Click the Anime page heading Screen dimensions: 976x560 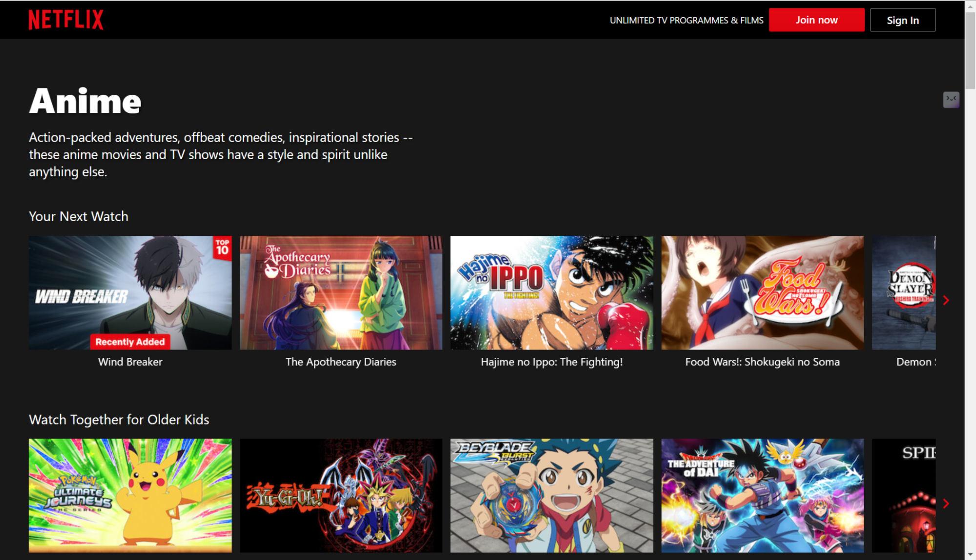point(85,101)
